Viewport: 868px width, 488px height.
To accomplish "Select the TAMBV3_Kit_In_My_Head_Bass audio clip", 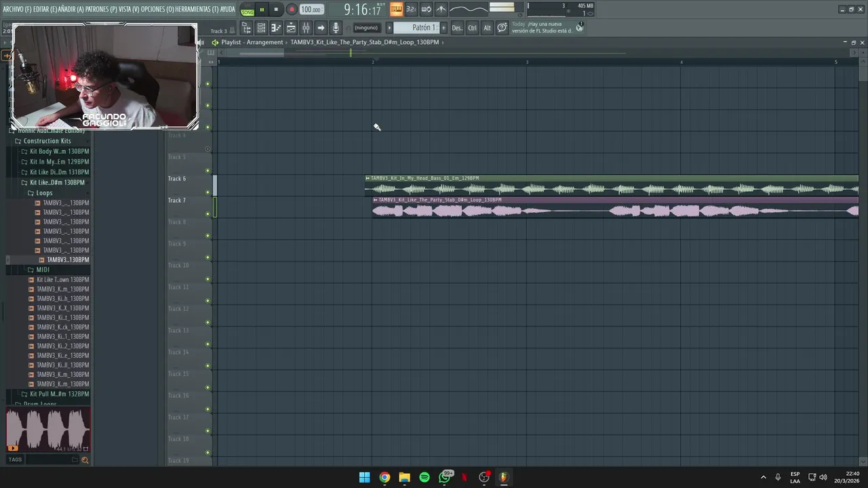I will (x=612, y=186).
